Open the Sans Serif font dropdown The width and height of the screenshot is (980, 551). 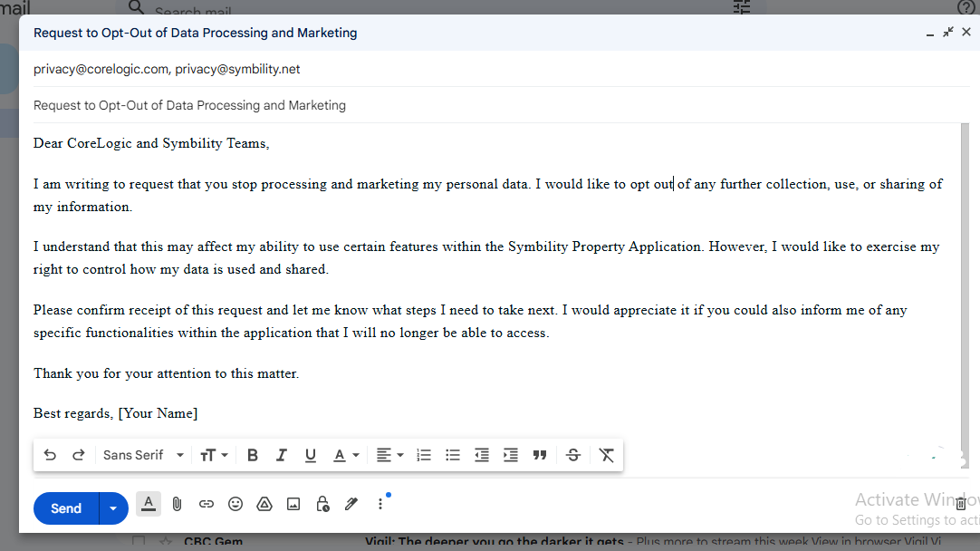143,455
